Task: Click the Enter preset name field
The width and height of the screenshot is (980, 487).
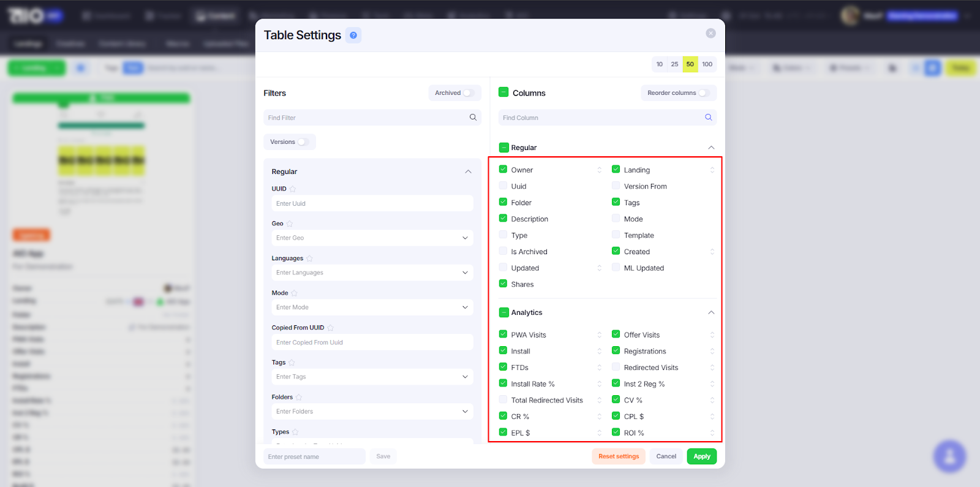Action: click(314, 456)
